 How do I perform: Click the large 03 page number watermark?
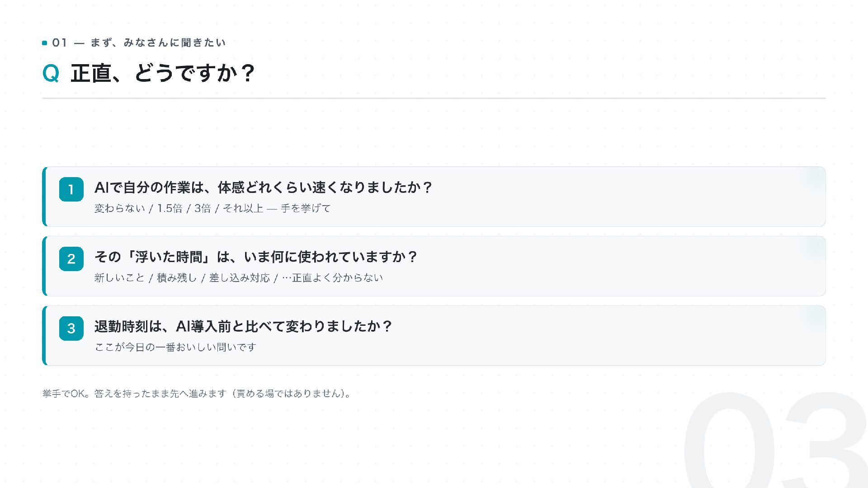tap(774, 441)
